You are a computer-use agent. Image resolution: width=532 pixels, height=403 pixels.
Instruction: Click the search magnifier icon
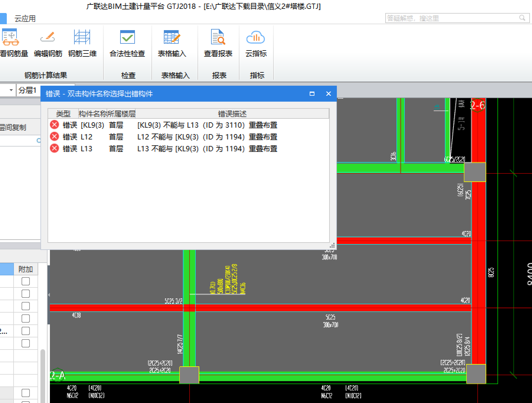coord(522,18)
